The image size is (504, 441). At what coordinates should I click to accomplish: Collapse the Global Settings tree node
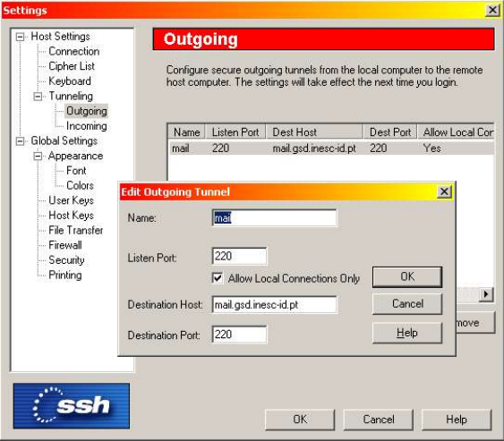click(20, 141)
